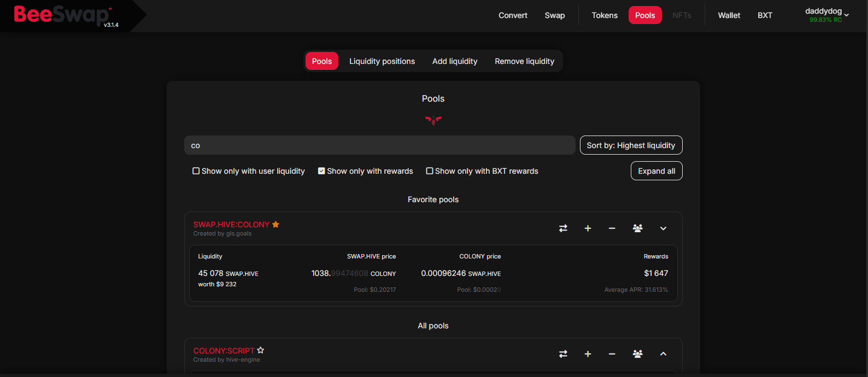This screenshot has height=377, width=868.
Task: Open swap for COLONY:SCRIPT pool
Action: click(x=563, y=354)
